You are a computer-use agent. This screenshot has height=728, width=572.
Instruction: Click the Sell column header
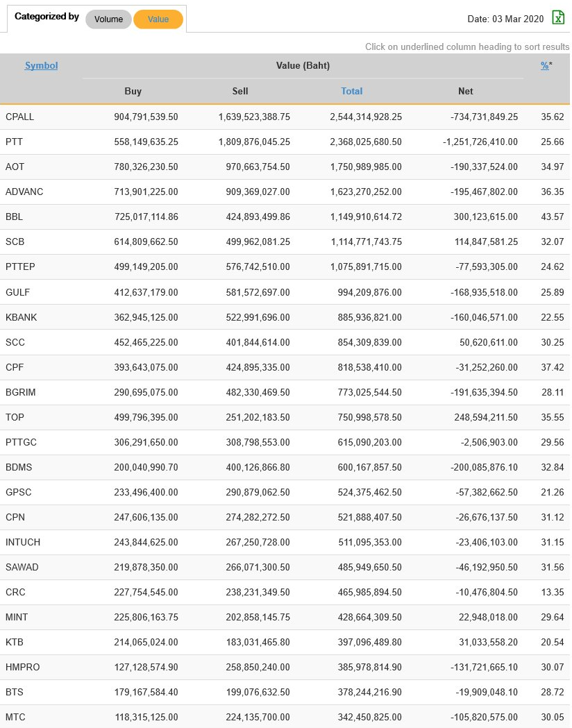pos(240,91)
